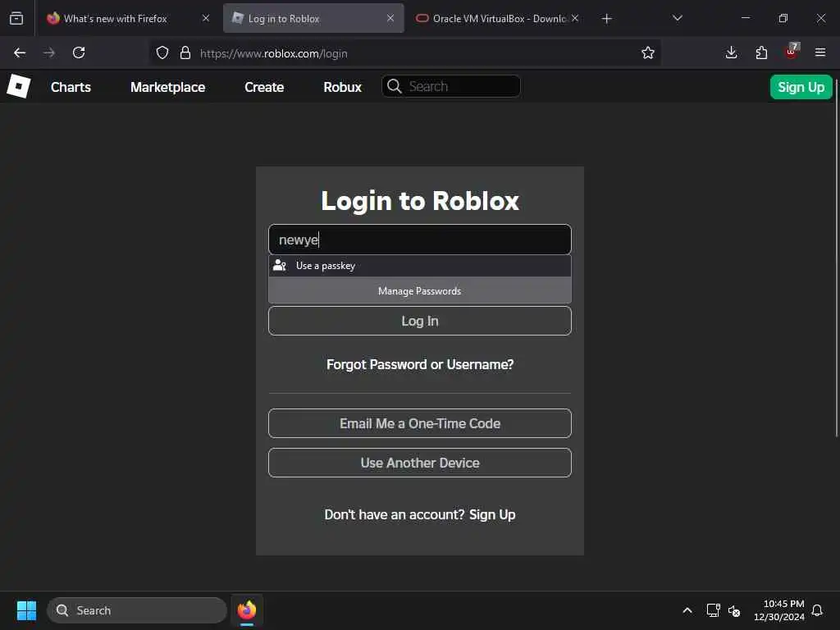
Task: Close the Log in to Roblox tab
Action: point(390,18)
